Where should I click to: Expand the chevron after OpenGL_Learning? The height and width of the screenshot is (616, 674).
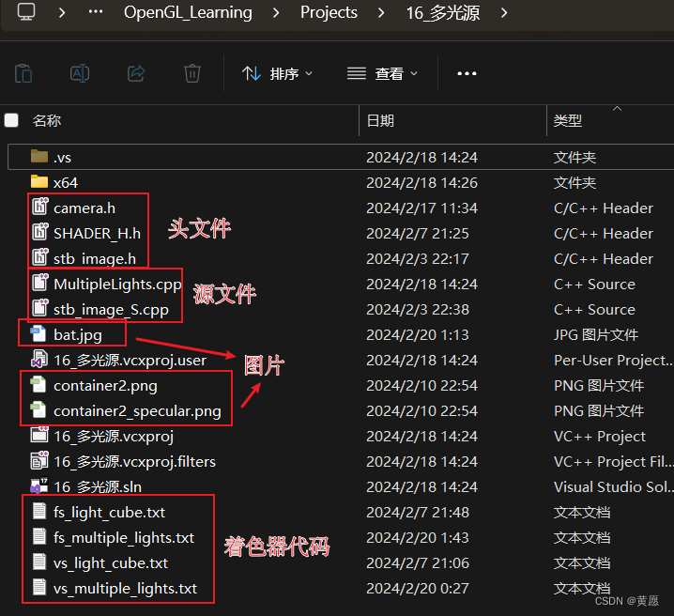coord(276,12)
